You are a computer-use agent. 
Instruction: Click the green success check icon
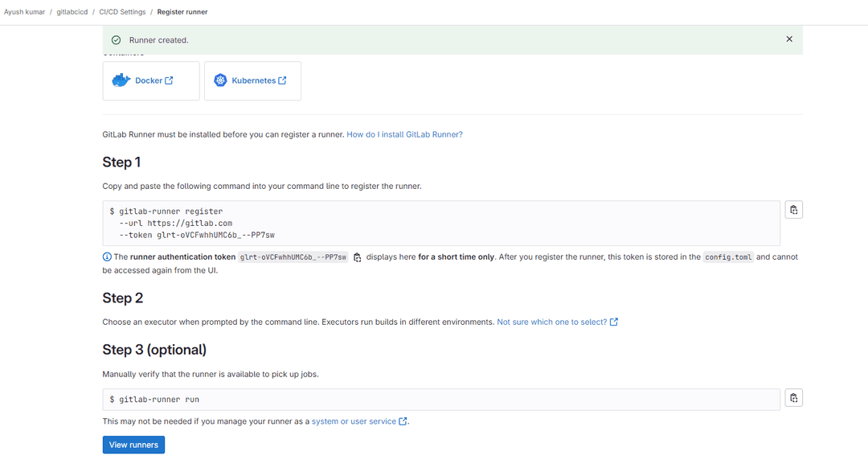(x=117, y=40)
